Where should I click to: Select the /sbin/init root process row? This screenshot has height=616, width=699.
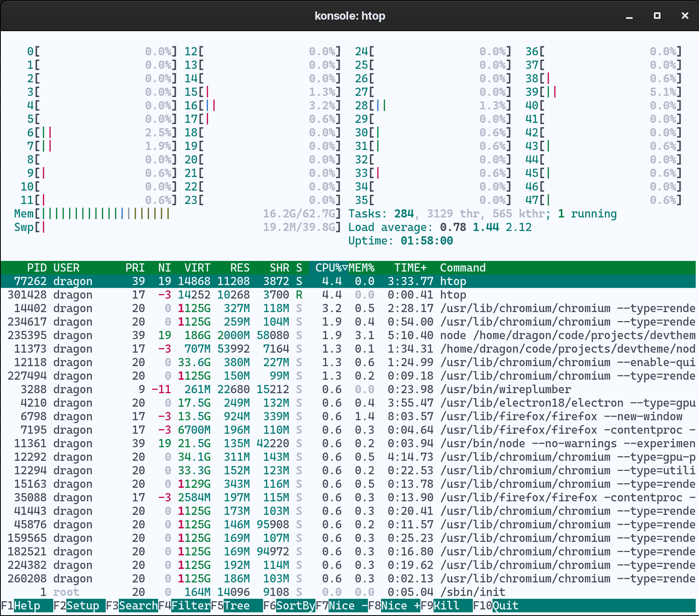(348, 592)
